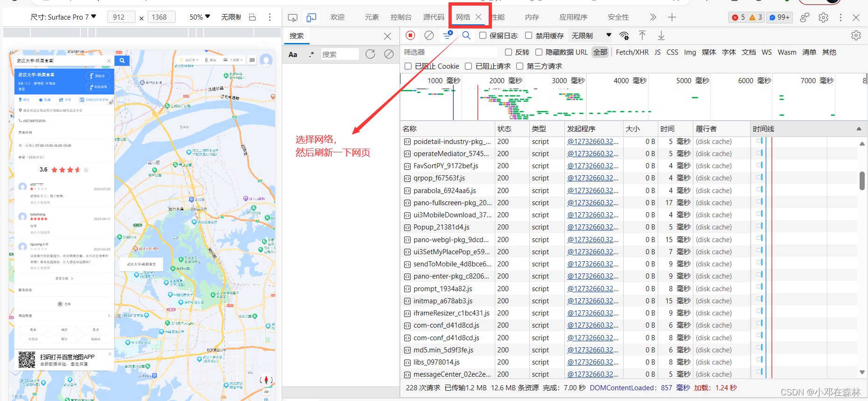Show more DevTools tabs chevron
The width and height of the screenshot is (868, 401).
[x=653, y=17]
